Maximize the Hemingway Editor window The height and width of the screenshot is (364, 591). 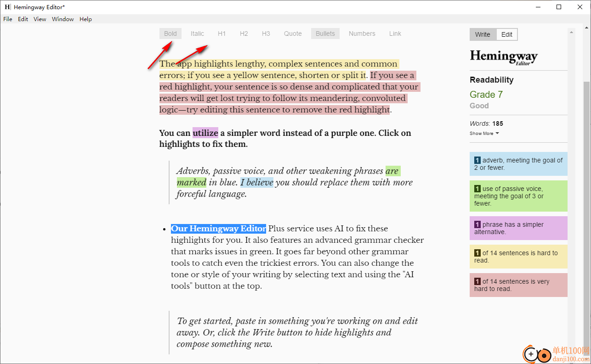[559, 7]
